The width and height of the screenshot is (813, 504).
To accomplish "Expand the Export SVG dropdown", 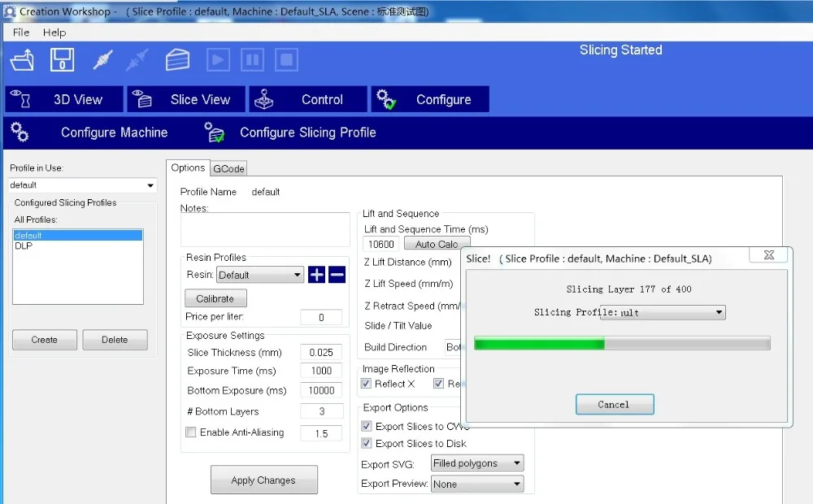I will tap(477, 463).
